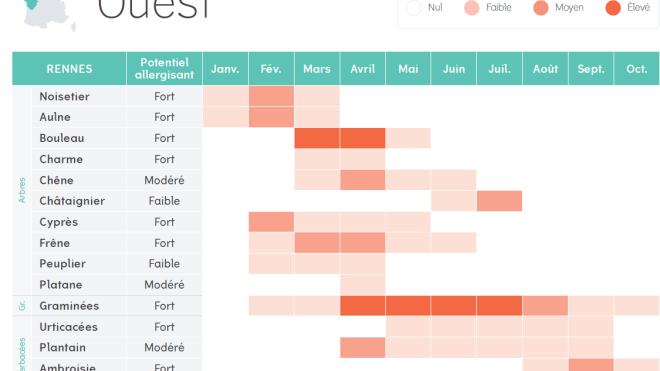Click Frêne March medium cell
This screenshot has width=660, height=371.
[317, 243]
